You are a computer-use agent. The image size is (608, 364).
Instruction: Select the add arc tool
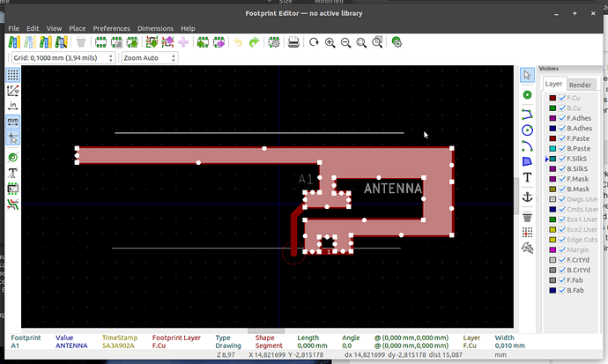(527, 146)
